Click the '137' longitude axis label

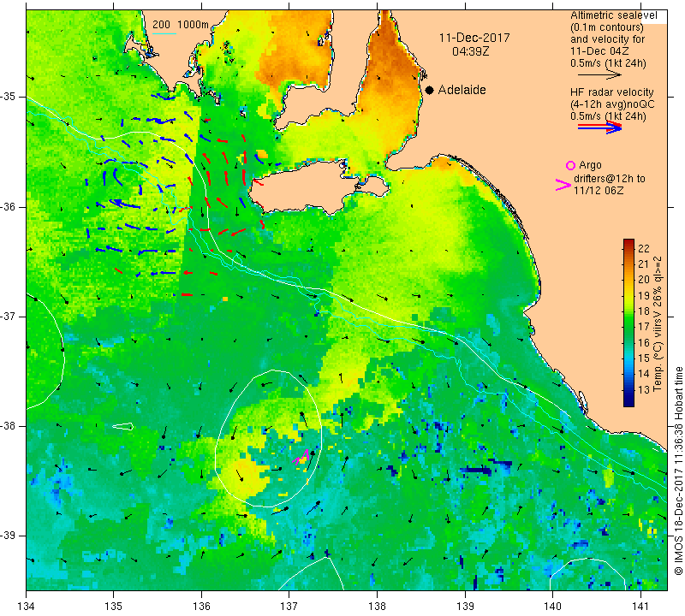[x=289, y=607]
